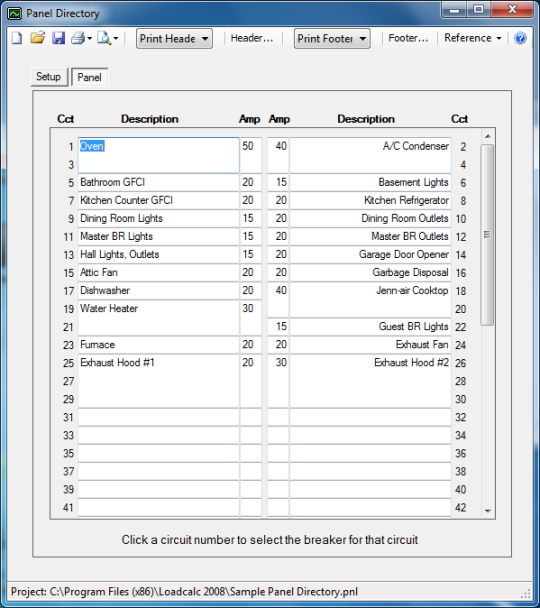The width and height of the screenshot is (540, 608).
Task: Create a new panel file
Action: [17, 38]
